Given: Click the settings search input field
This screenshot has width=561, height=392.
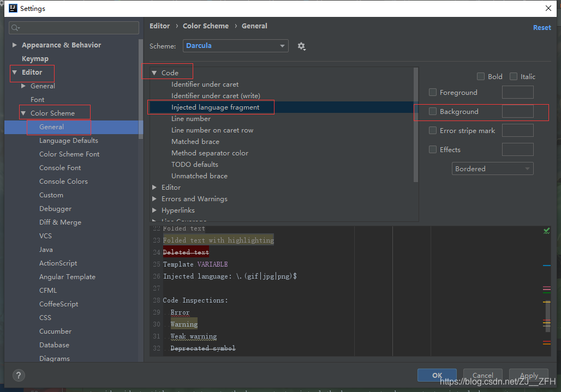Looking at the screenshot, I should coord(74,28).
